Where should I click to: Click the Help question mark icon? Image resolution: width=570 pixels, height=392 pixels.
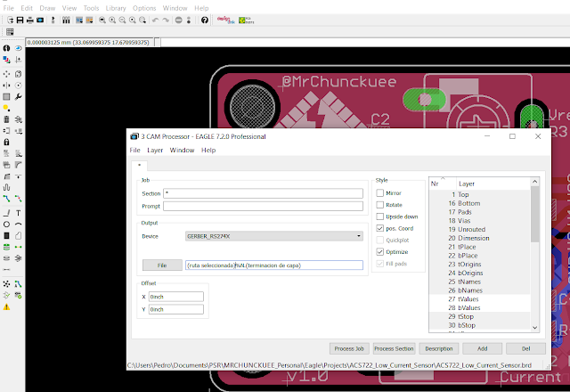[x=205, y=20]
